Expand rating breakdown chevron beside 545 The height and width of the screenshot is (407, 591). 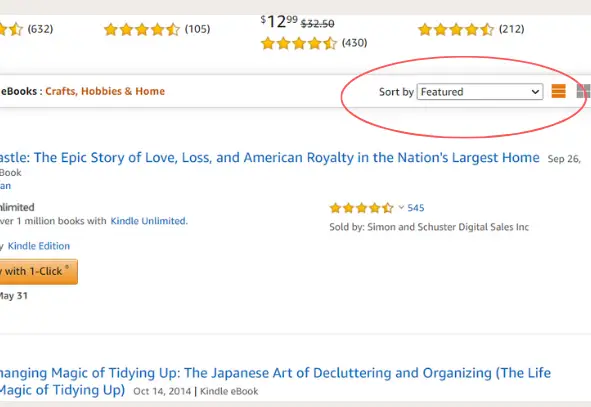401,207
